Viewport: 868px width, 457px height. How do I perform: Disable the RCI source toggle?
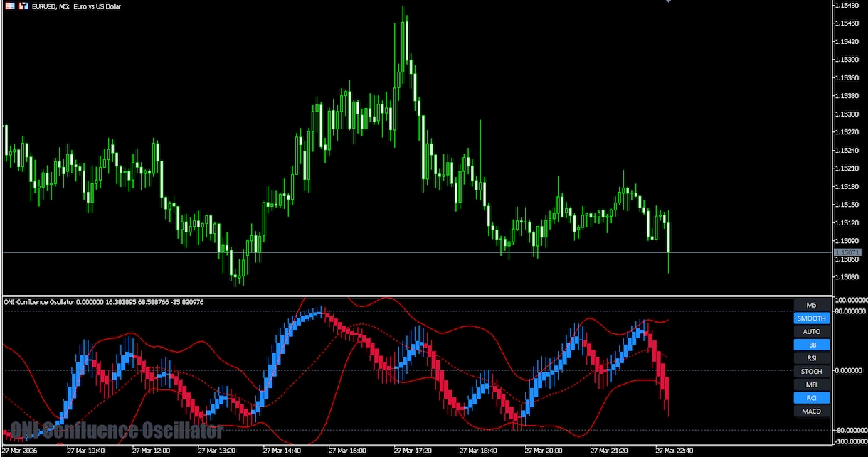click(x=812, y=398)
